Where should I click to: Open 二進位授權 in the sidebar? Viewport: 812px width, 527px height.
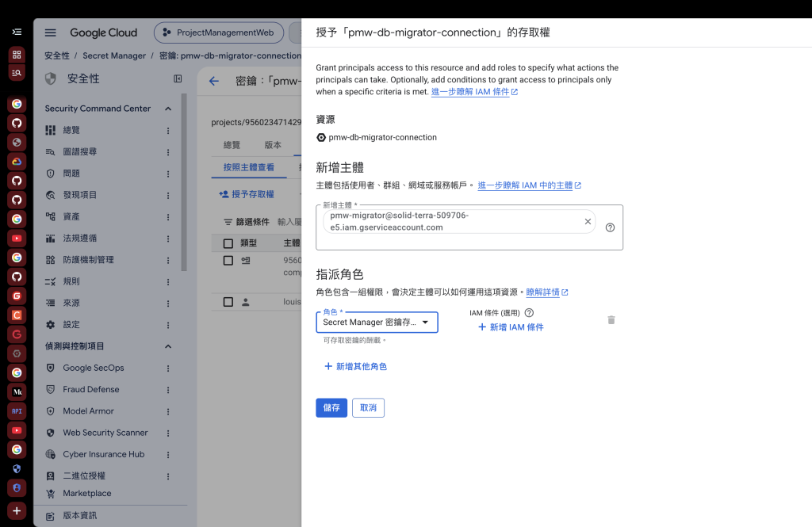click(x=84, y=475)
